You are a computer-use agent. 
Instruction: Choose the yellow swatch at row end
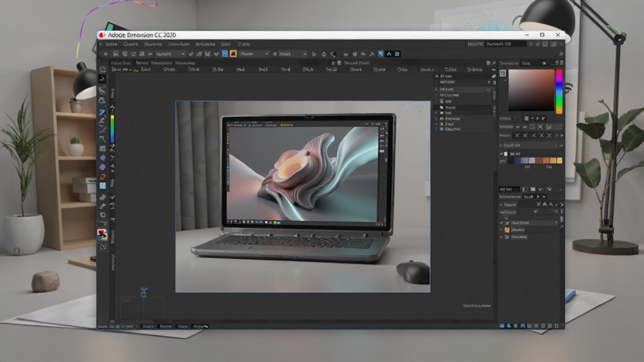pyautogui.click(x=559, y=160)
